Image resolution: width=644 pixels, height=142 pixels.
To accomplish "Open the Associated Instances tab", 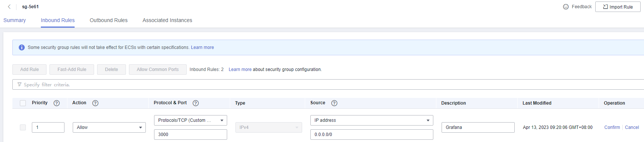I will click(x=167, y=20).
